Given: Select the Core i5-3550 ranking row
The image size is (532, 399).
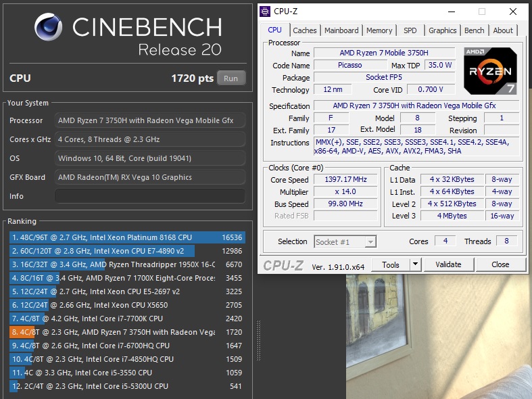Looking at the screenshot, I should tap(127, 373).
